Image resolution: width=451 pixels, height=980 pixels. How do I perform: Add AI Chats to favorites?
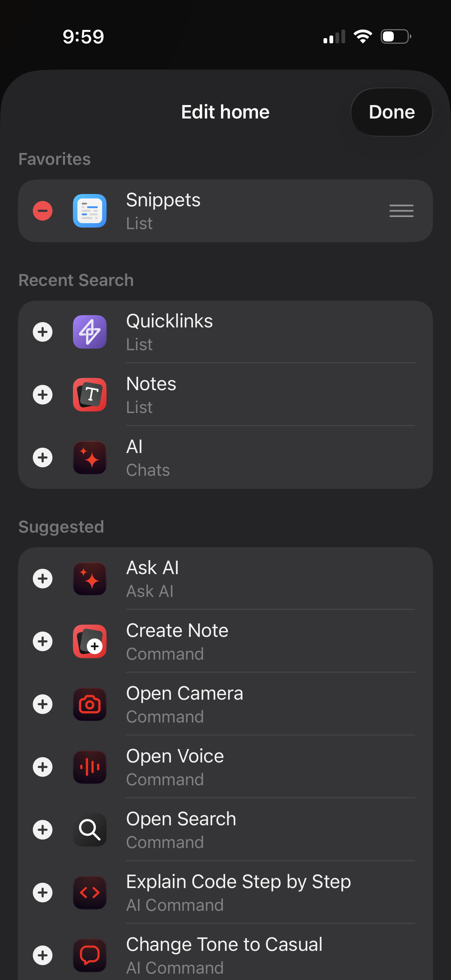pyautogui.click(x=43, y=457)
